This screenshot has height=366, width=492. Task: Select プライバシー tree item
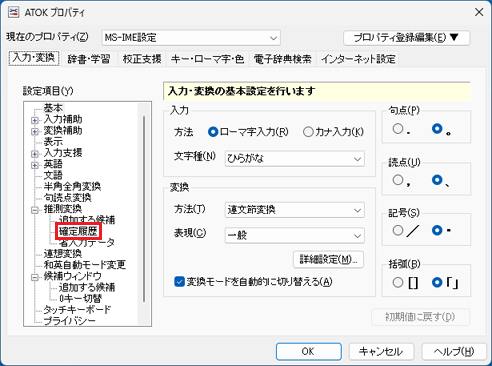(x=69, y=321)
